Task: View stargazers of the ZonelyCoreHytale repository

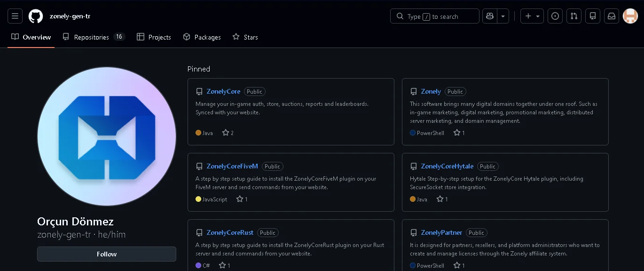Action: tap(442, 199)
